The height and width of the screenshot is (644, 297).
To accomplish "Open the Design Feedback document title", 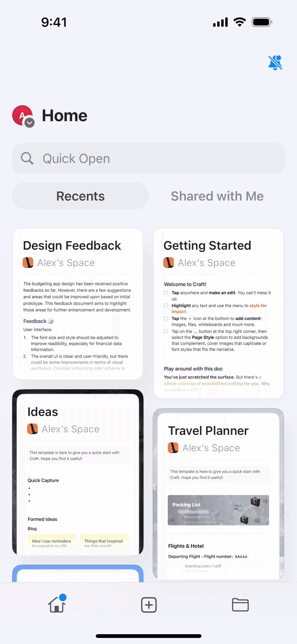I will [x=72, y=245].
